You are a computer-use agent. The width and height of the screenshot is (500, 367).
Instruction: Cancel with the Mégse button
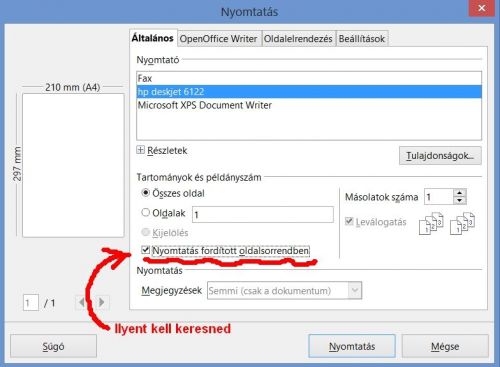(x=445, y=346)
